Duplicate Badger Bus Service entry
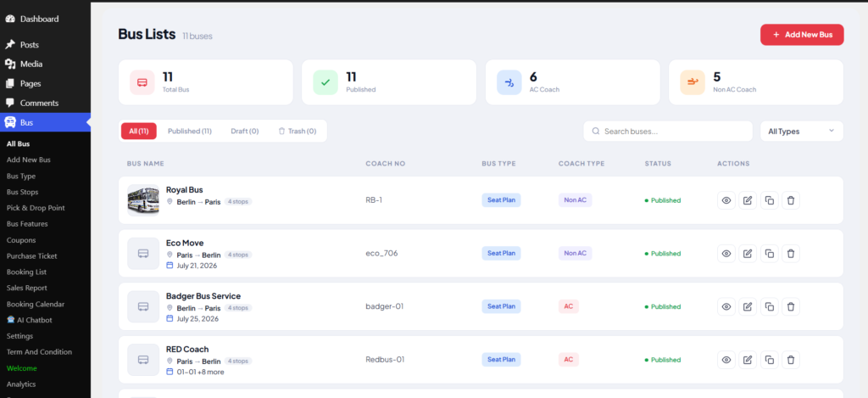The height and width of the screenshot is (398, 868). pos(770,306)
